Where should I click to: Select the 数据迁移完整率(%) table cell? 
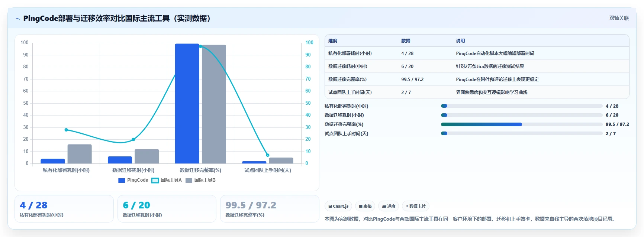[x=347, y=79]
